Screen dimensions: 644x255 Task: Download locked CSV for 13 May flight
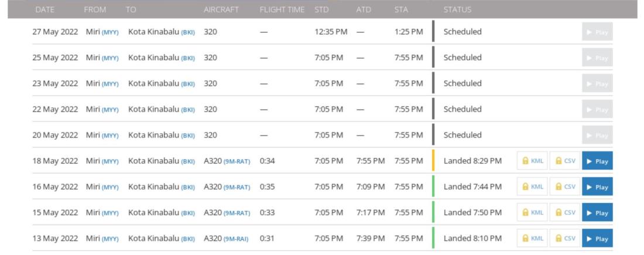pos(565,238)
